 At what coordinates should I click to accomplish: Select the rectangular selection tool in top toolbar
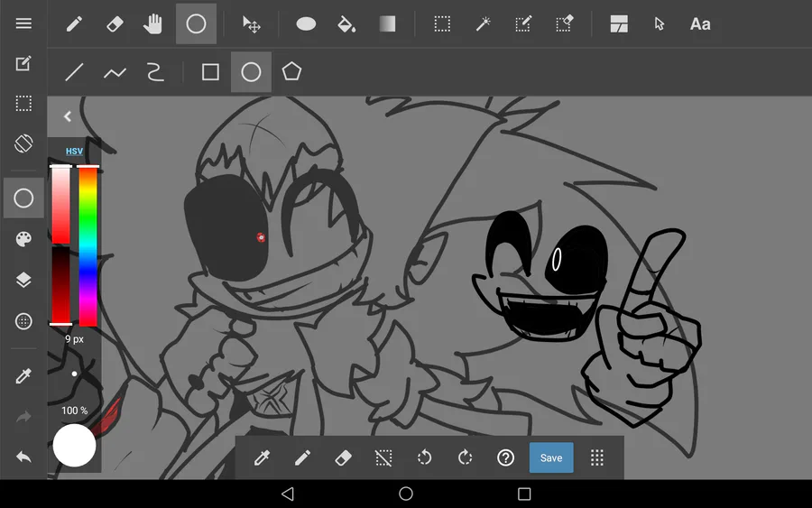click(442, 23)
